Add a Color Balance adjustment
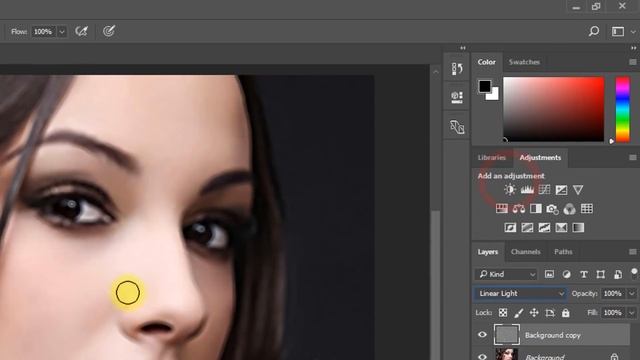 (x=519, y=209)
